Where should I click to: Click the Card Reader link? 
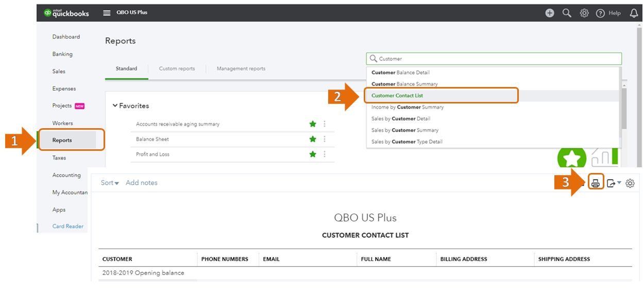tap(68, 226)
